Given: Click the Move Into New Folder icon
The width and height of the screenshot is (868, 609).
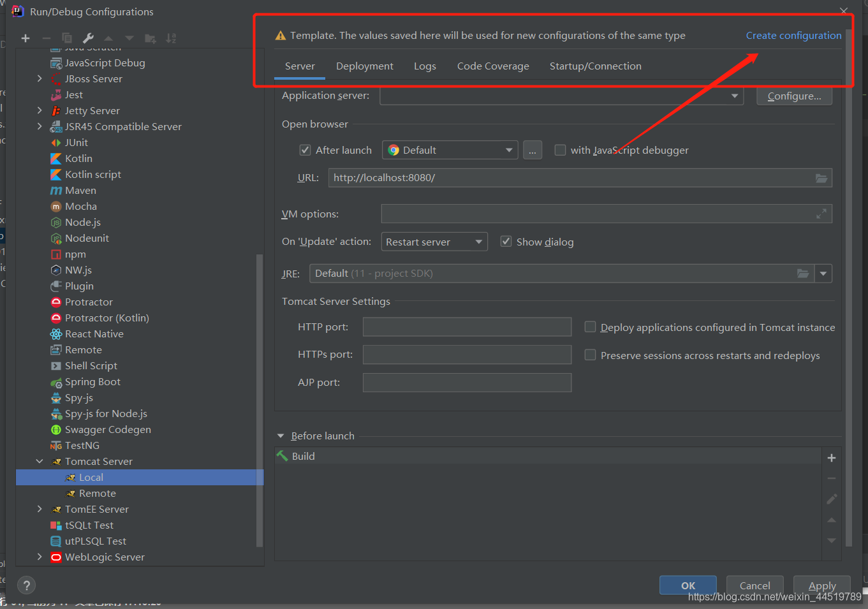Looking at the screenshot, I should [151, 38].
